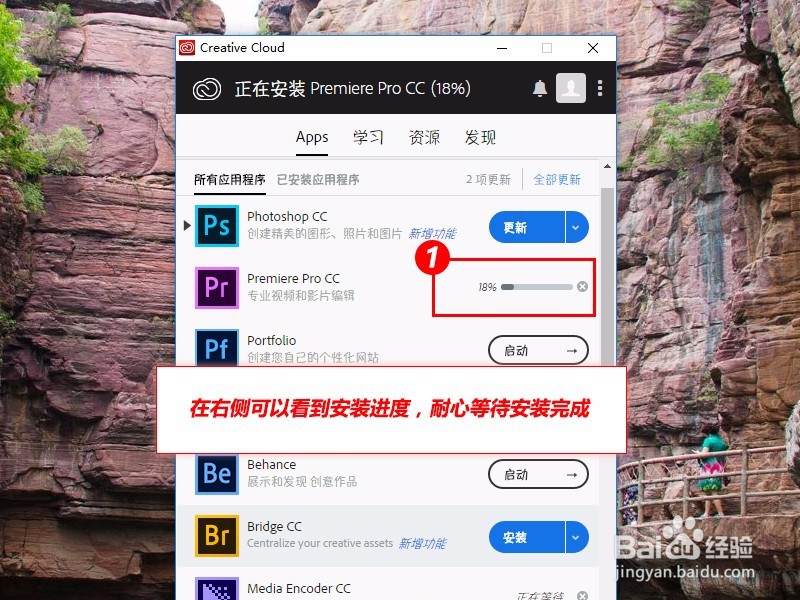Switch to the 发现 tab
The width and height of the screenshot is (800, 600).
[x=481, y=137]
